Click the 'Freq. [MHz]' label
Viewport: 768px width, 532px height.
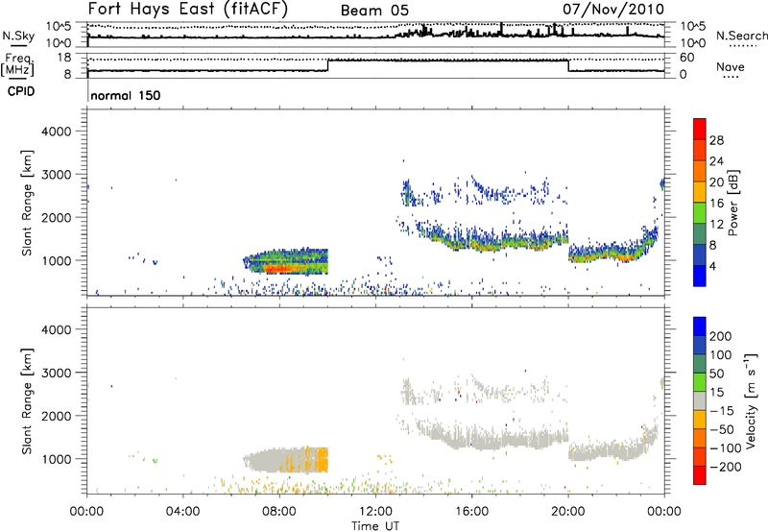(17, 65)
